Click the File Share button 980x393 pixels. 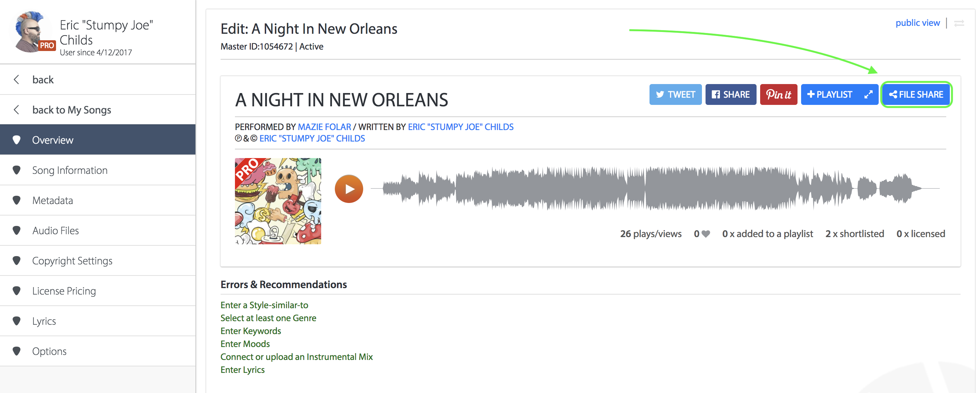(916, 94)
